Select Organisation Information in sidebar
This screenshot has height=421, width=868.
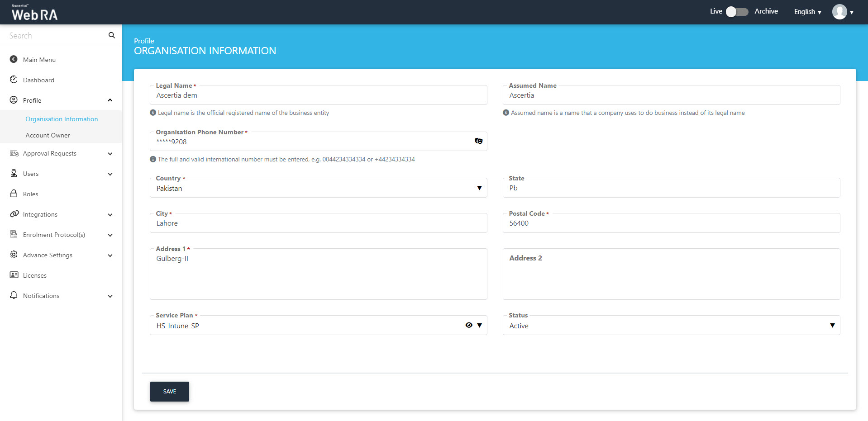pyautogui.click(x=62, y=119)
